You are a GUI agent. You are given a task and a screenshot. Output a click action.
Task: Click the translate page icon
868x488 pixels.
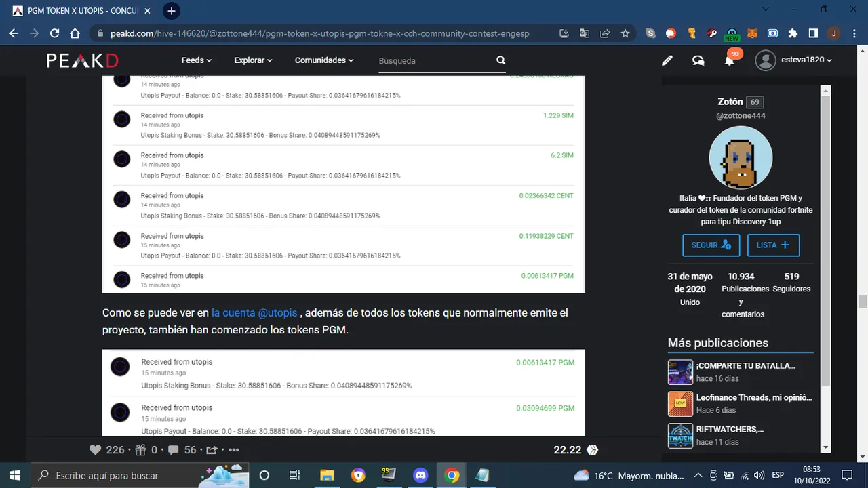(584, 33)
